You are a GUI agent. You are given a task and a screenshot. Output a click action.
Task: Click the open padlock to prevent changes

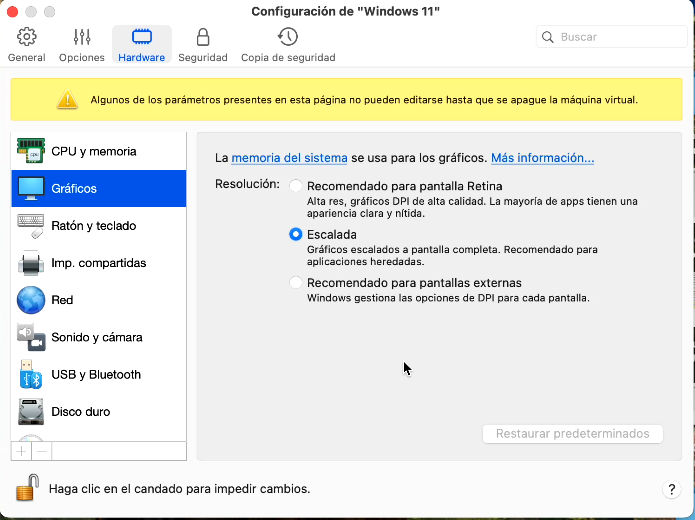(27, 488)
